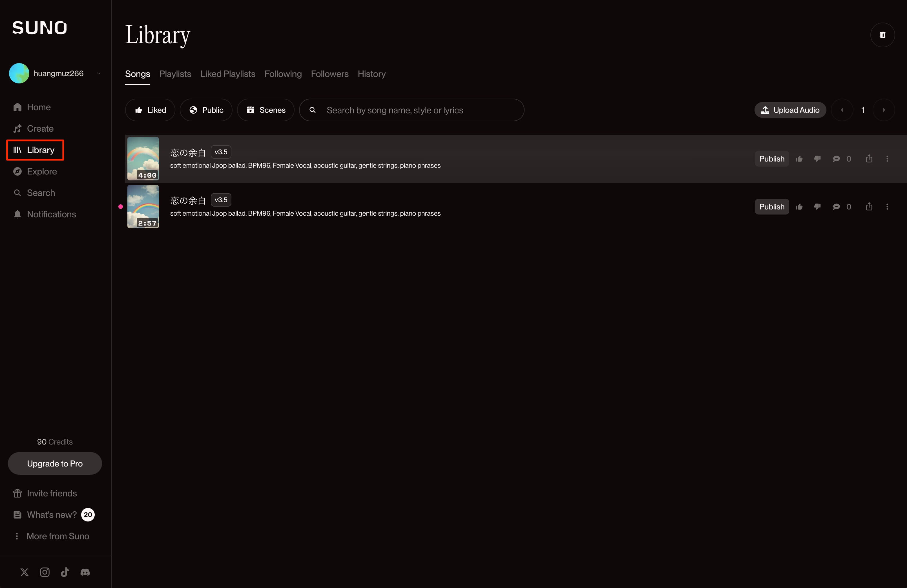Open Suno's Discord link icon
Image resolution: width=907 pixels, height=588 pixels.
pos(85,572)
